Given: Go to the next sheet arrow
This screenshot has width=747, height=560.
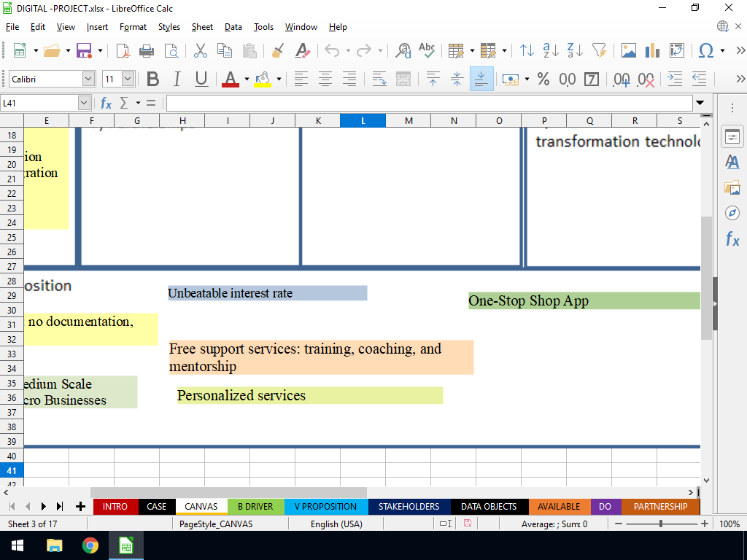Looking at the screenshot, I should coord(43,507).
